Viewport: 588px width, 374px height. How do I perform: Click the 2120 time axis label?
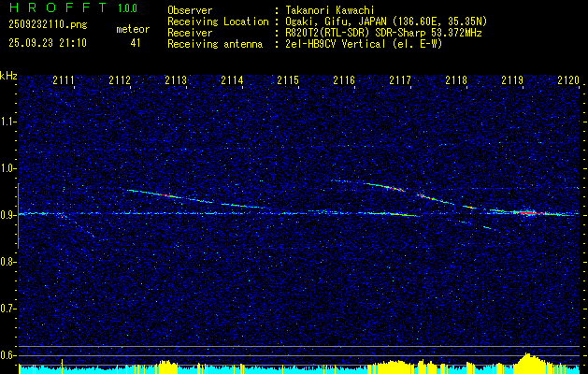(x=568, y=80)
